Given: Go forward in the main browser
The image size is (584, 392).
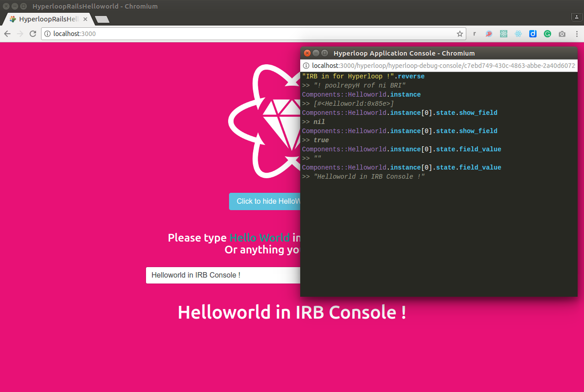Looking at the screenshot, I should [x=20, y=34].
